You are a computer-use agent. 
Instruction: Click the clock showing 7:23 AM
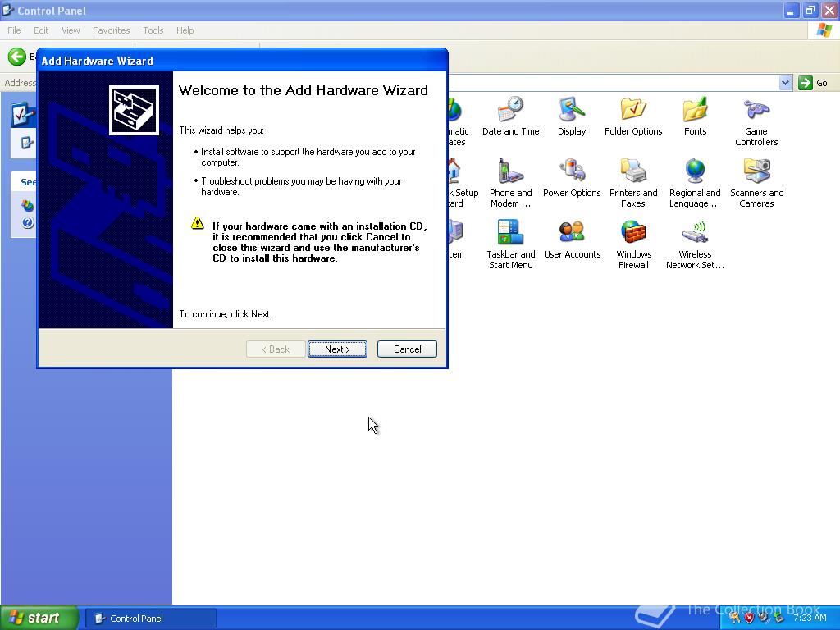tap(810, 618)
